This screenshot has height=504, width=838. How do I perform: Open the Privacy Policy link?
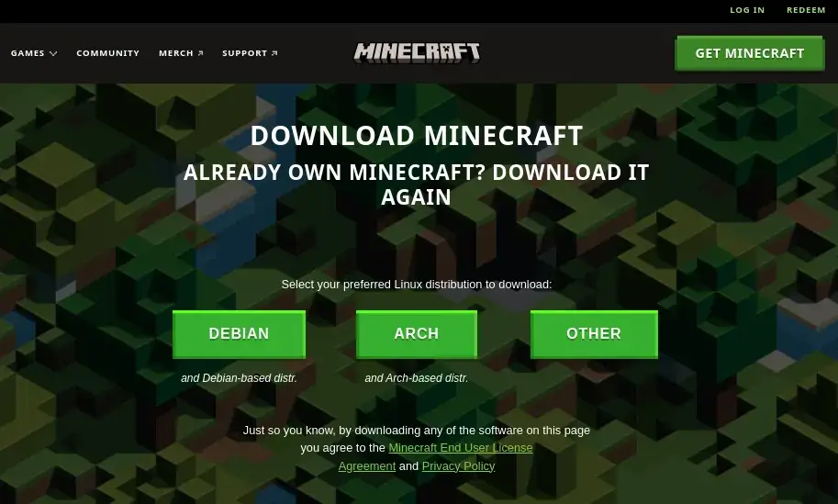coord(458,466)
